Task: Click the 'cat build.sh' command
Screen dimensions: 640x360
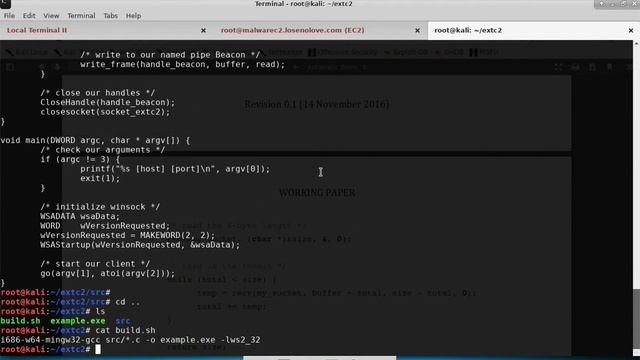Action: [x=125, y=330]
